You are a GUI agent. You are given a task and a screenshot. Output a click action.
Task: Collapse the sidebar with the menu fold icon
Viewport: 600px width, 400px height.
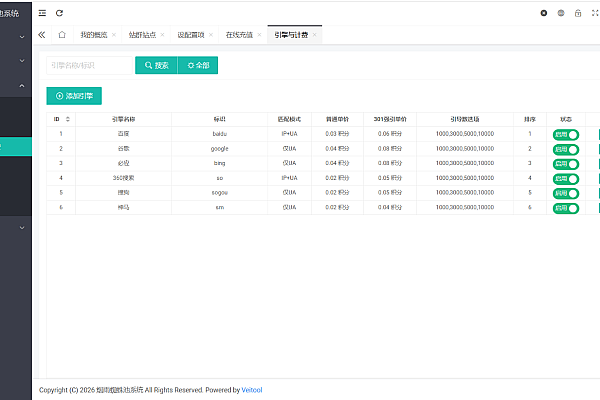point(42,13)
